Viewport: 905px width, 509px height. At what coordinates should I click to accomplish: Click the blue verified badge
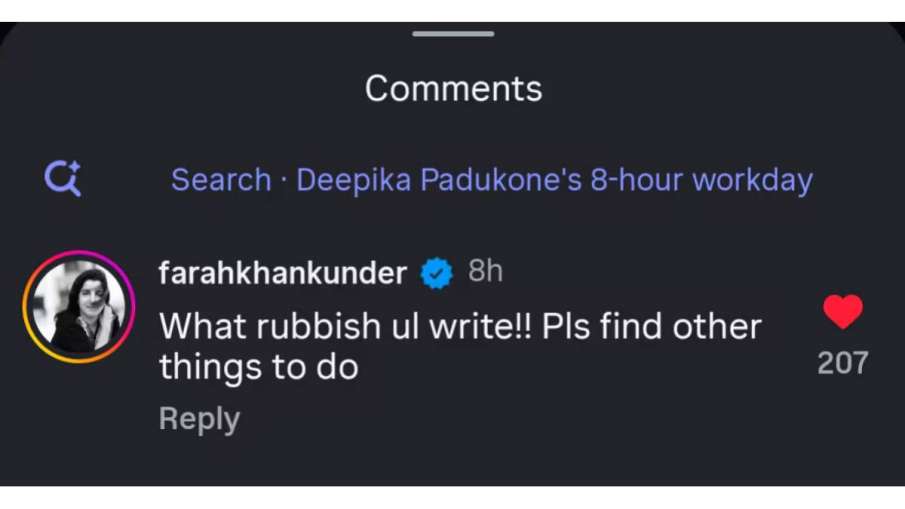(436, 273)
